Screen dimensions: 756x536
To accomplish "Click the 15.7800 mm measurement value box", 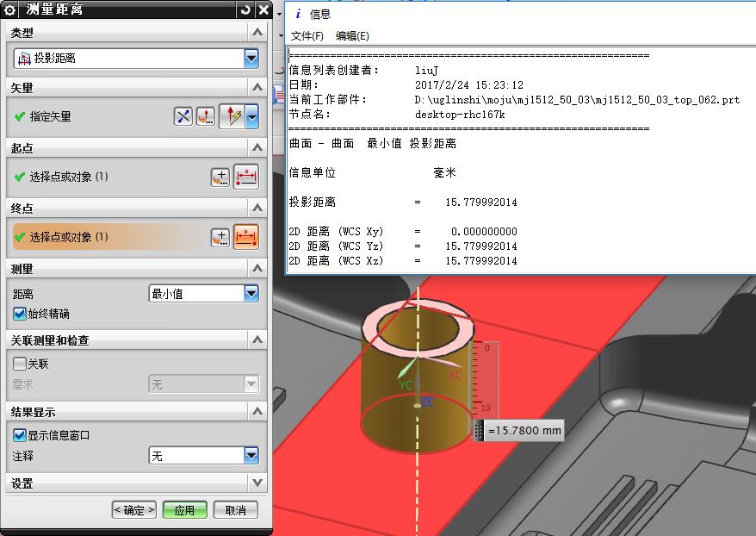I will pyautogui.click(x=524, y=430).
